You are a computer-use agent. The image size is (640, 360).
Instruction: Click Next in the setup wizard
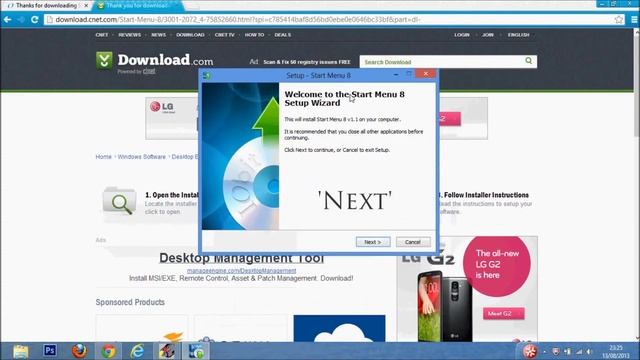point(373,242)
